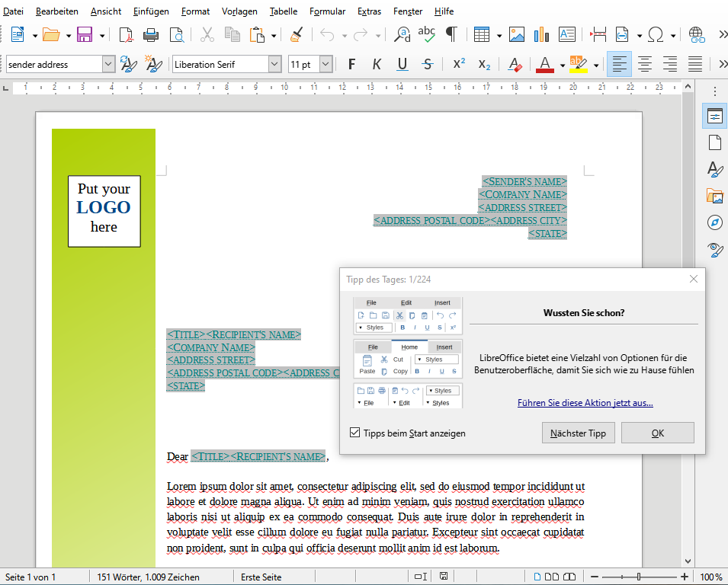Click the zoom in plus button
The image size is (728, 585).
click(685, 577)
